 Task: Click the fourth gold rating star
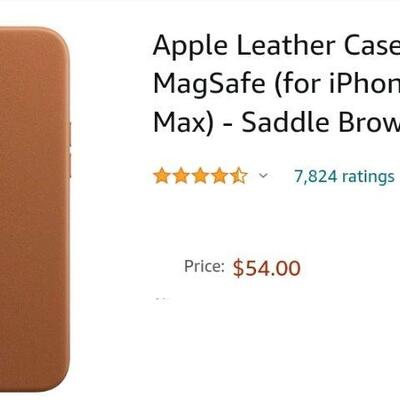(x=219, y=176)
